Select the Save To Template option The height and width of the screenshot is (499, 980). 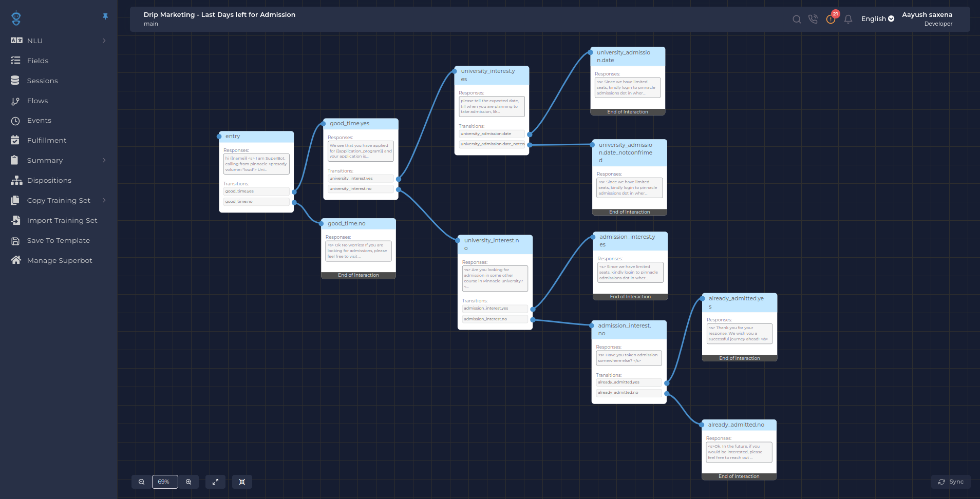(x=58, y=241)
